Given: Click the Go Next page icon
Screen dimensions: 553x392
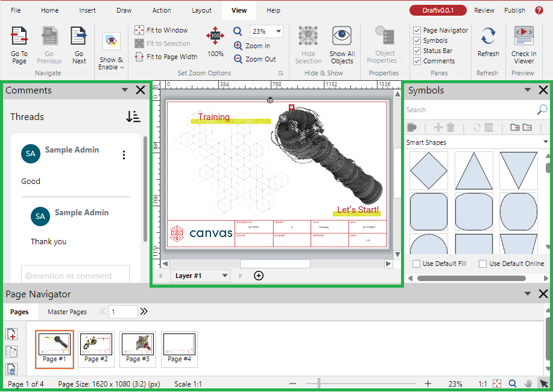Looking at the screenshot, I should (78, 37).
